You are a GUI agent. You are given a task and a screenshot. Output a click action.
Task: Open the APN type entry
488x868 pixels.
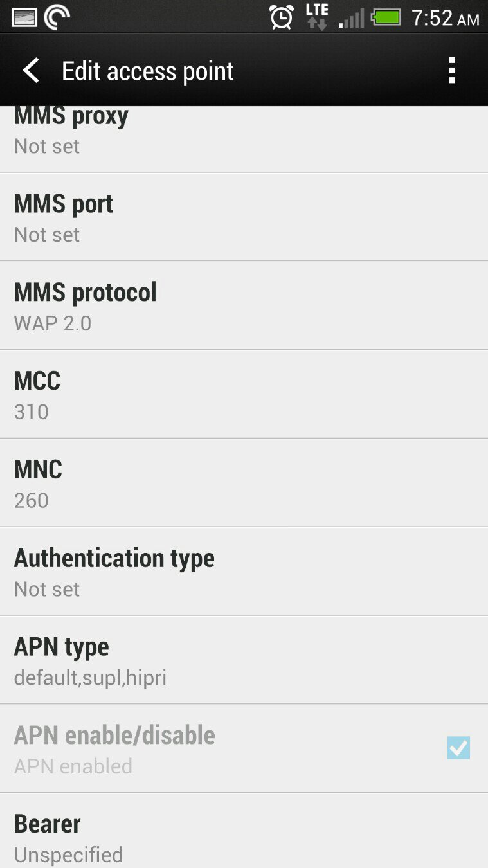click(244, 660)
